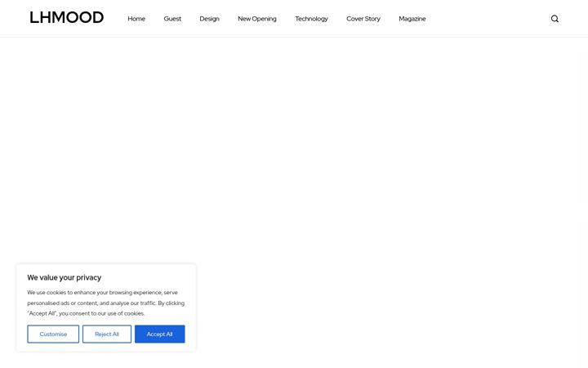Screen dimensions: 588x368
Task: Open the Cover Story section
Action: [x=363, y=19]
